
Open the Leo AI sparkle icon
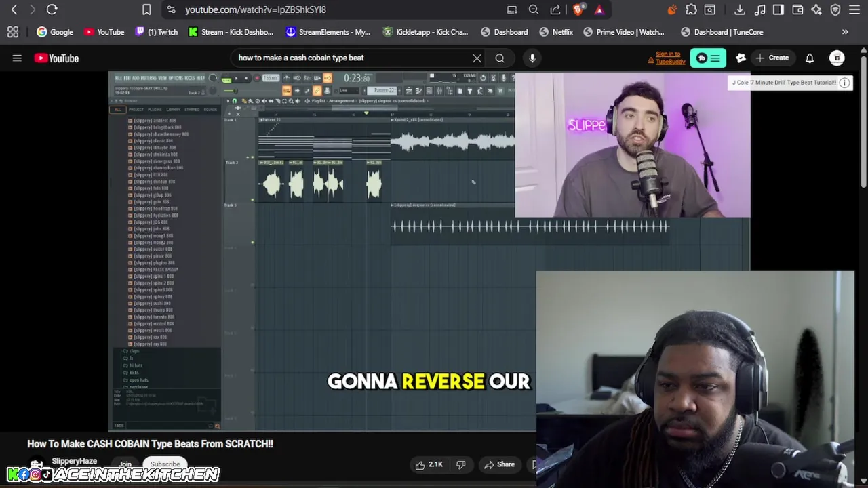tap(816, 9)
